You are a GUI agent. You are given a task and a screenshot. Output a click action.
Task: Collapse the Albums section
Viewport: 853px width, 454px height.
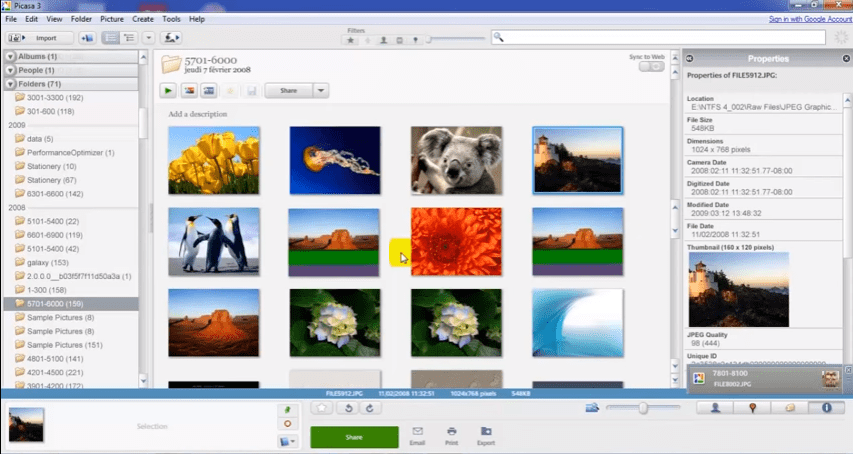(11, 57)
